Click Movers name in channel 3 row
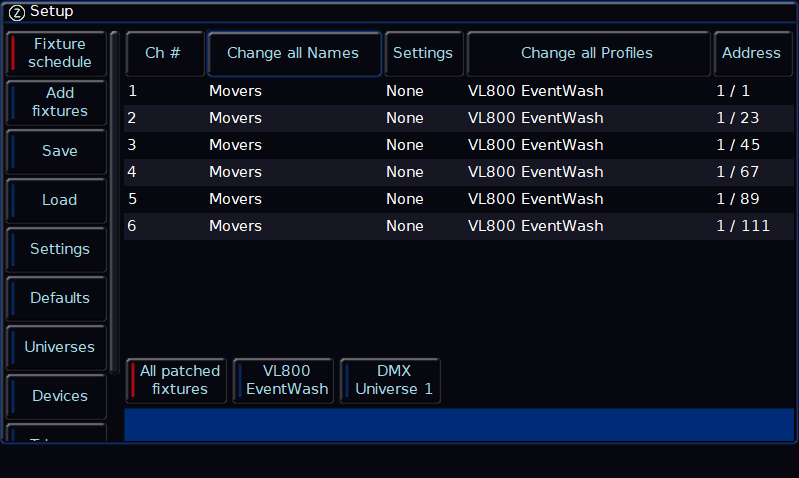Image resolution: width=799 pixels, height=478 pixels. click(x=235, y=145)
